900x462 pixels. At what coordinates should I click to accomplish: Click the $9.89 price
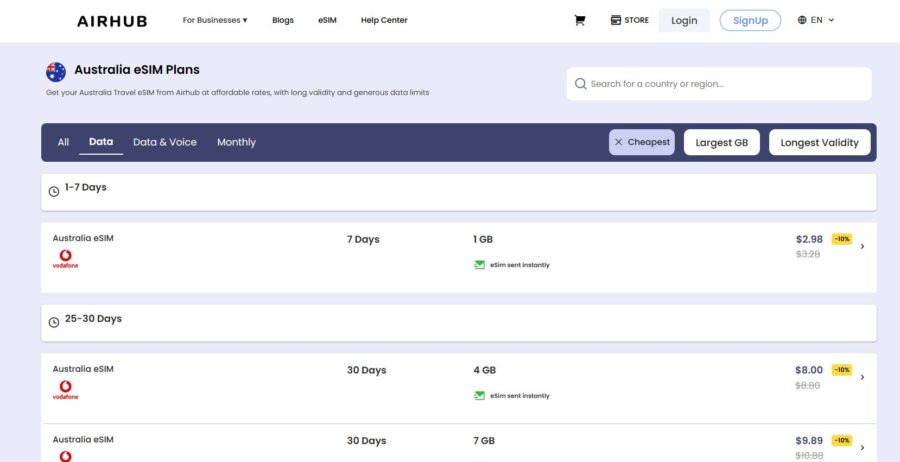(809, 441)
